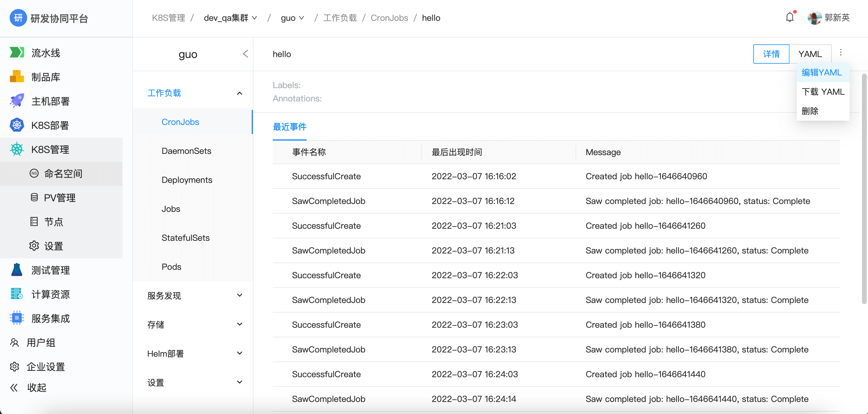Click the 服务集成 chip icon
This screenshot has width=868, height=414.
click(x=17, y=318)
